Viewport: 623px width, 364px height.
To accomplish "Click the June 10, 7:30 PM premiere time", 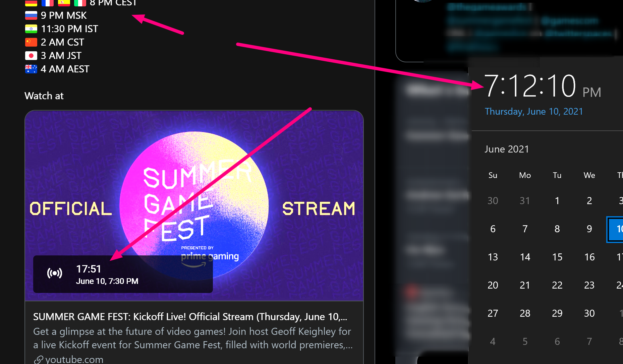I will tap(107, 281).
